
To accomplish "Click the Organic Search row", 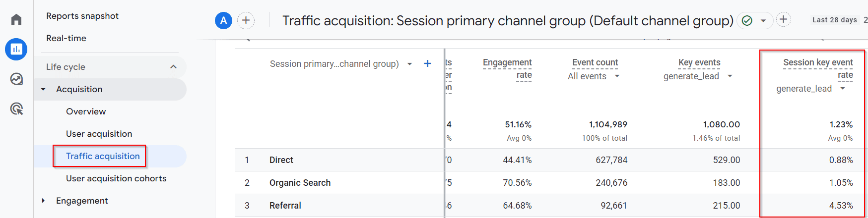I will [300, 183].
